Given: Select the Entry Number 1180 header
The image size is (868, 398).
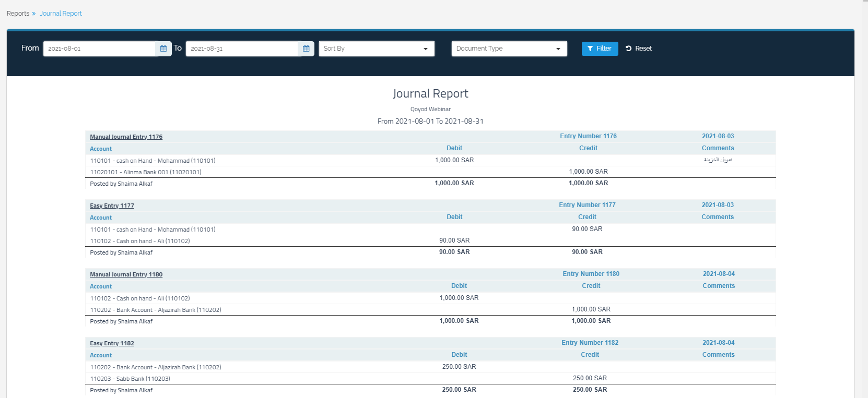Looking at the screenshot, I should (591, 274).
